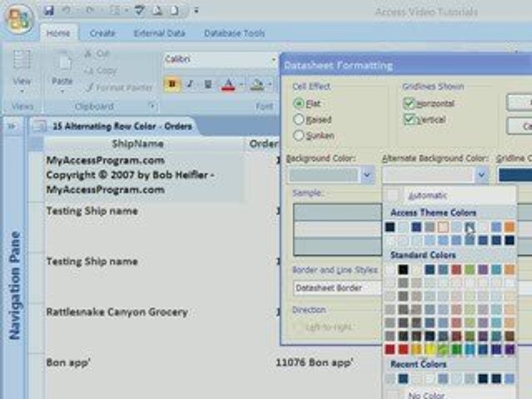Open the Font Color dropdown arrow
The width and height of the screenshot is (532, 399).
coord(241,84)
